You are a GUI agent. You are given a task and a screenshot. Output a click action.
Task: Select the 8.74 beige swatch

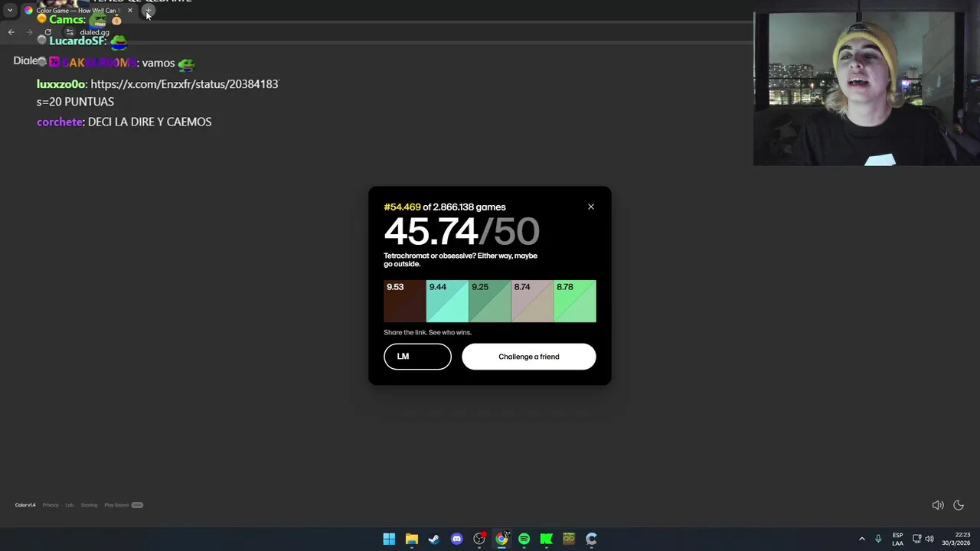(x=532, y=302)
